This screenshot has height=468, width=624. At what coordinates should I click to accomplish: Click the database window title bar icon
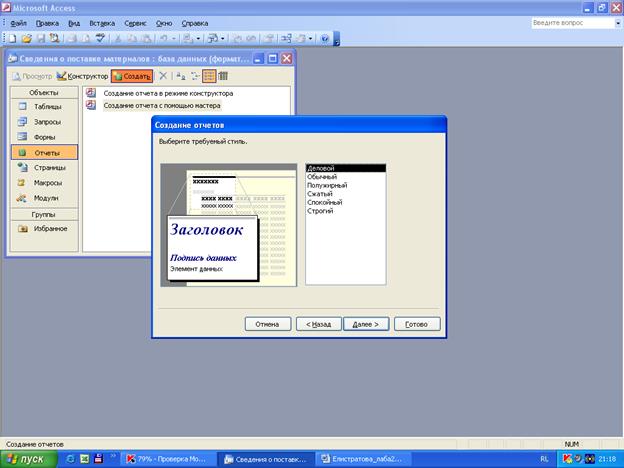pyautogui.click(x=13, y=59)
